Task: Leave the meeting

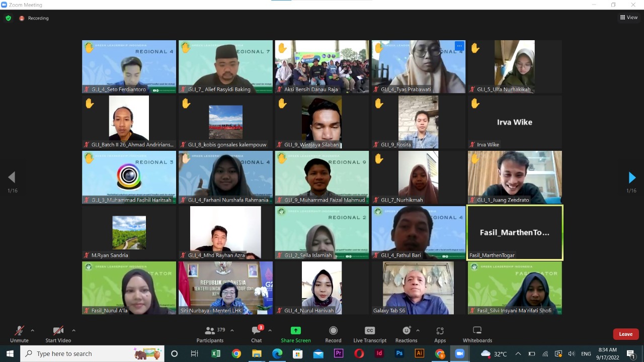Action: (x=625, y=334)
